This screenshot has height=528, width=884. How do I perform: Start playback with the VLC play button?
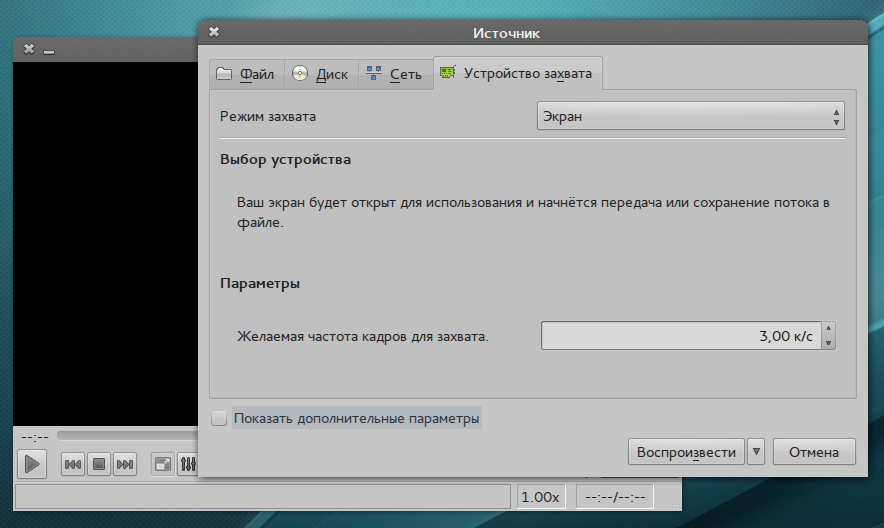click(32, 464)
